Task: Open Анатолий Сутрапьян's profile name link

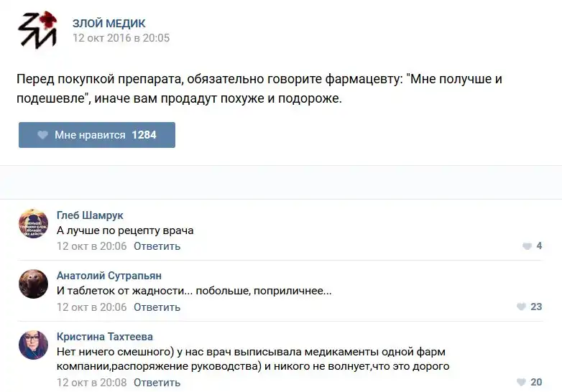Action: point(109,276)
